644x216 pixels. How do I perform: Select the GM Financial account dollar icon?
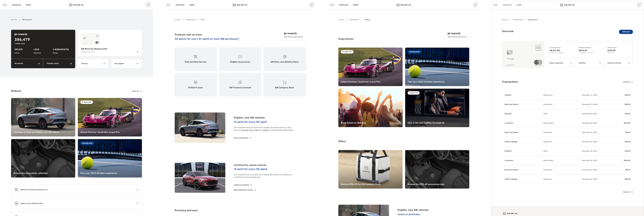pyautogui.click(x=240, y=82)
